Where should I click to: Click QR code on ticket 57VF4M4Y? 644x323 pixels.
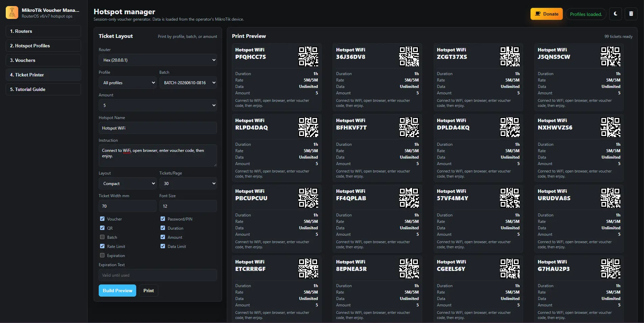point(510,198)
